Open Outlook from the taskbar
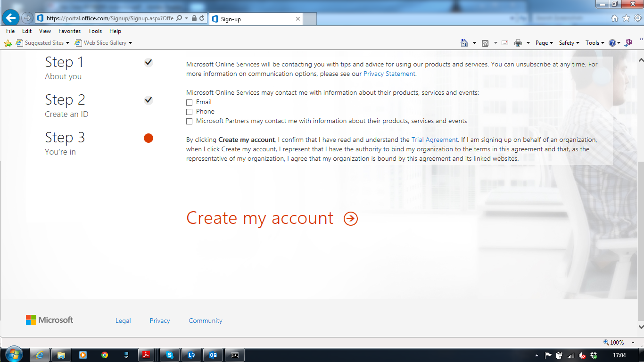Screen dimensions: 644x362 coord(213,355)
